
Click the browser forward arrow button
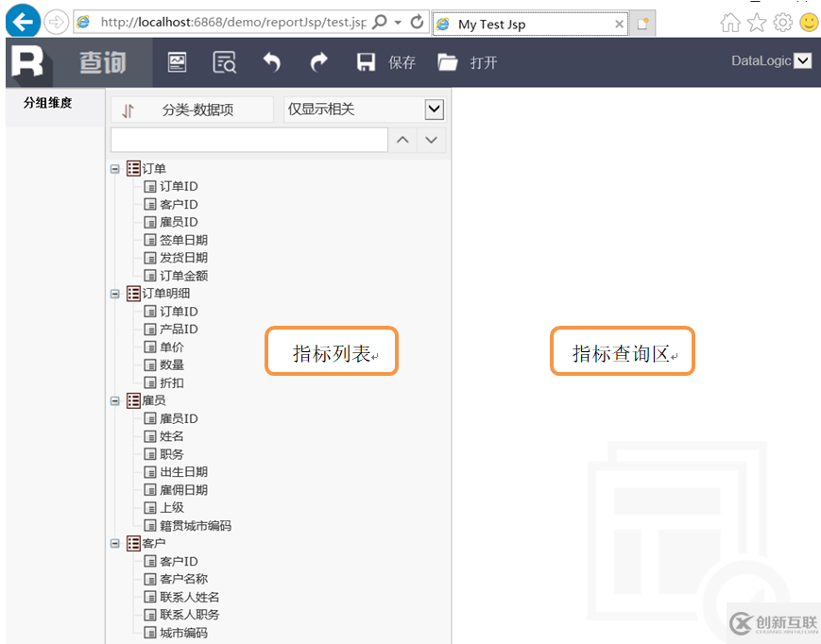(56, 23)
